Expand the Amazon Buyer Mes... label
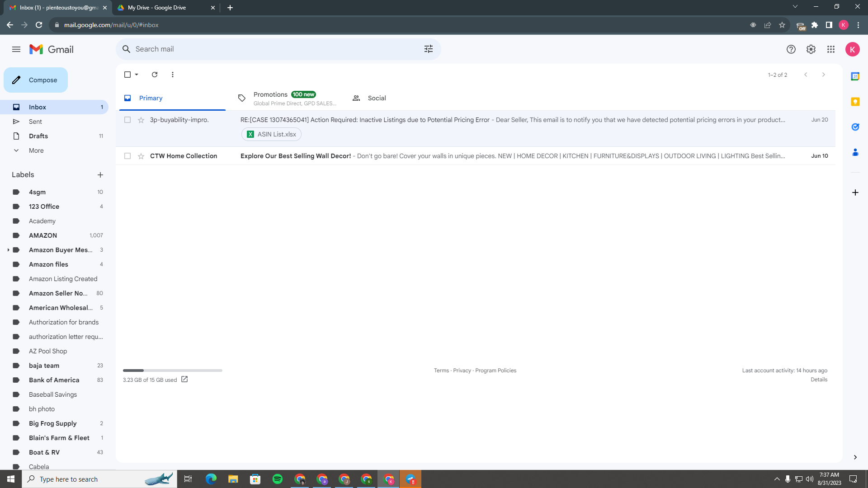The height and width of the screenshot is (488, 868). (8, 250)
